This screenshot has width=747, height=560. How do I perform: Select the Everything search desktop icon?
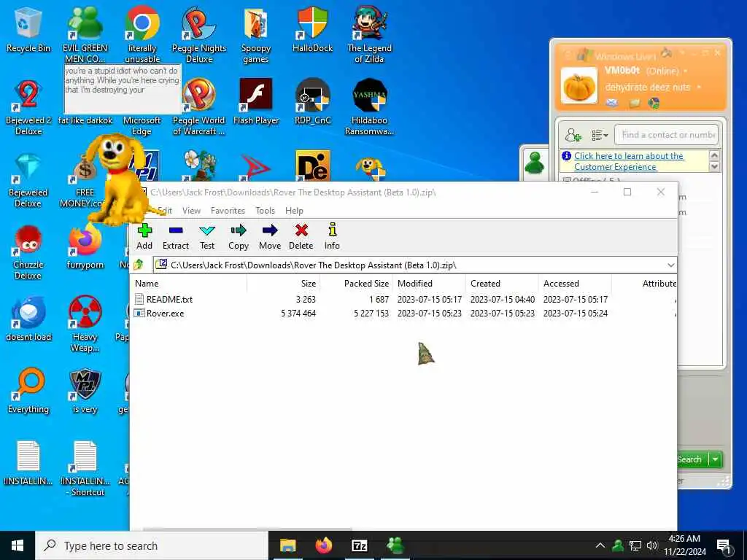[28, 391]
